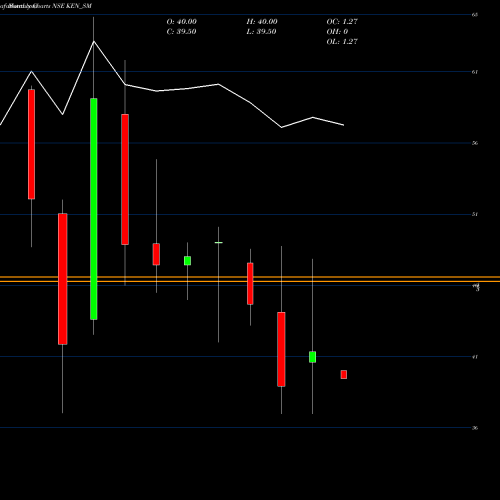Click the 36 price axis label

pyautogui.click(x=475, y=428)
